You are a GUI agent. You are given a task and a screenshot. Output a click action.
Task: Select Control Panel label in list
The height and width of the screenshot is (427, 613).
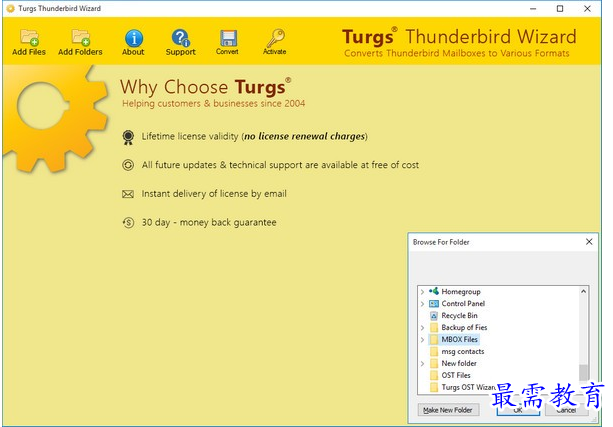tap(463, 303)
